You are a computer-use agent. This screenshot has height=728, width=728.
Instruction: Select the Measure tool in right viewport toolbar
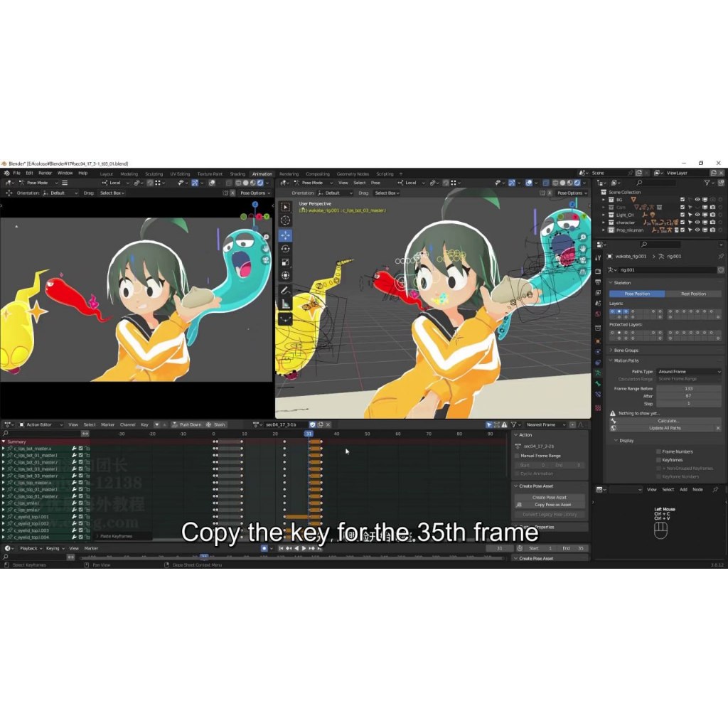pyautogui.click(x=286, y=304)
